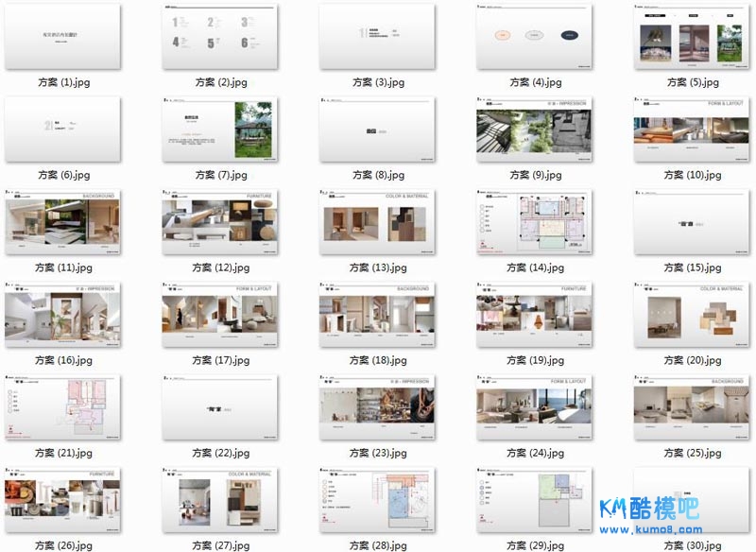The width and height of the screenshot is (756, 552).
Task: Click the file name label 方案 (25).jpg
Action: (x=691, y=453)
